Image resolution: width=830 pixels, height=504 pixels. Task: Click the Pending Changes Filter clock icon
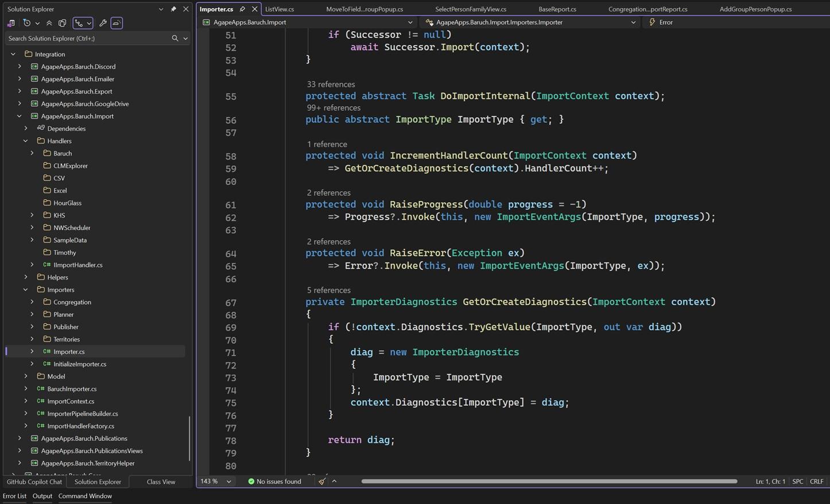tap(27, 23)
